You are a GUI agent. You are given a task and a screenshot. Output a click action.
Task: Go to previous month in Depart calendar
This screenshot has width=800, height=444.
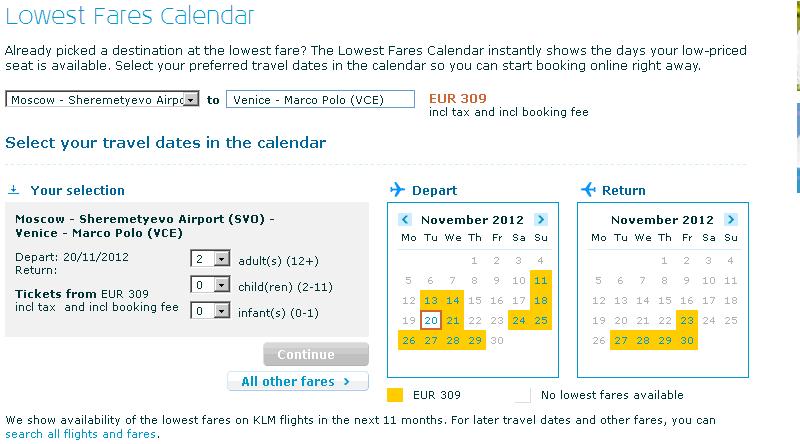point(405,219)
